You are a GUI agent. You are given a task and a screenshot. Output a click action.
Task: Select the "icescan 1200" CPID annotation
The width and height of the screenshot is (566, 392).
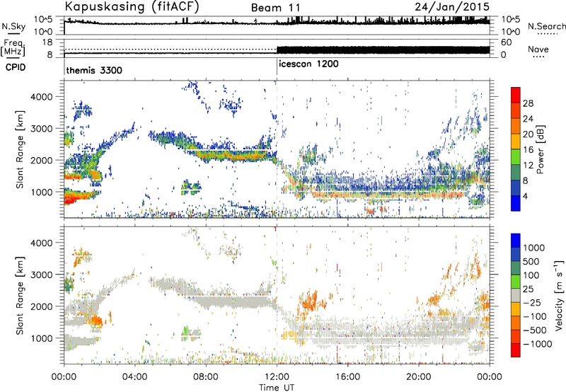[x=308, y=64]
